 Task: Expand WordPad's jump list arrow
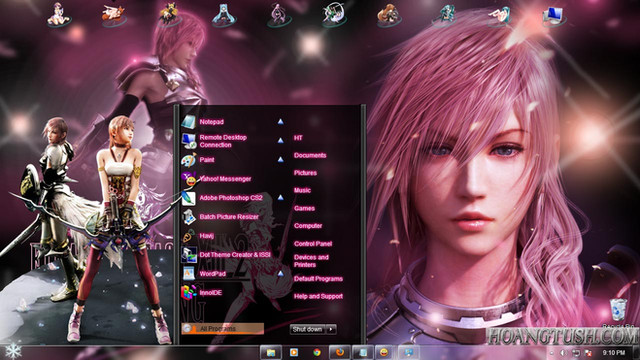tap(280, 273)
